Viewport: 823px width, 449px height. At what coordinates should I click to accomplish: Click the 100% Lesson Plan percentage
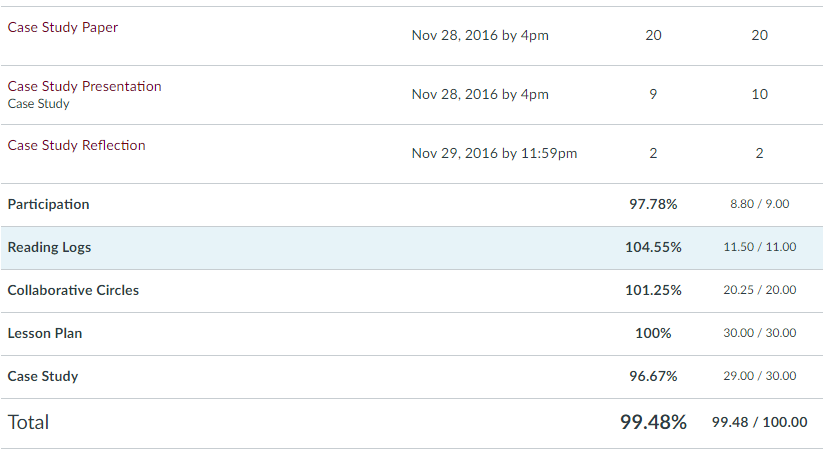(x=653, y=333)
